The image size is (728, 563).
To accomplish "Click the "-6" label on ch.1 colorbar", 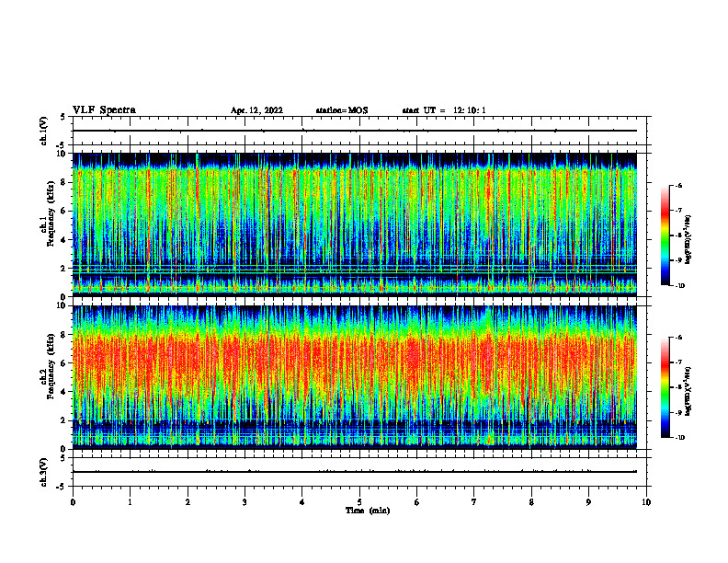I will 678,185.
